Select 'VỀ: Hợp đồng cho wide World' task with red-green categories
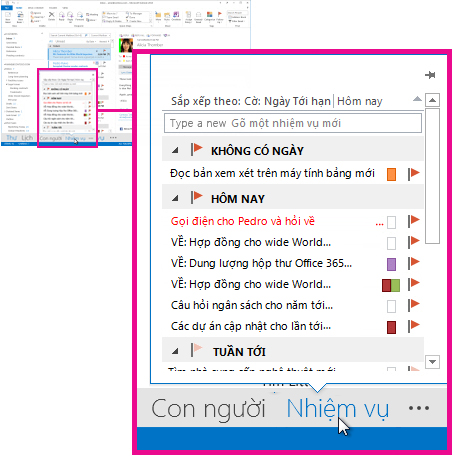Image resolution: width=452 pixels, height=457 pixels. (x=251, y=284)
